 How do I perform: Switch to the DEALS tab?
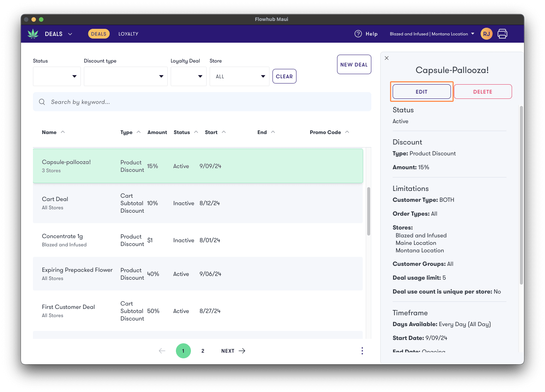click(x=99, y=34)
